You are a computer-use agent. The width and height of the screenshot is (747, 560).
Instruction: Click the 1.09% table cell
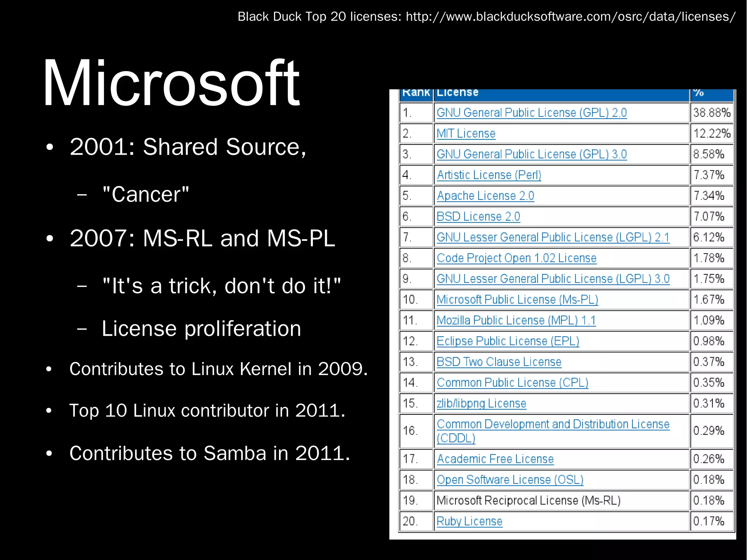click(712, 321)
